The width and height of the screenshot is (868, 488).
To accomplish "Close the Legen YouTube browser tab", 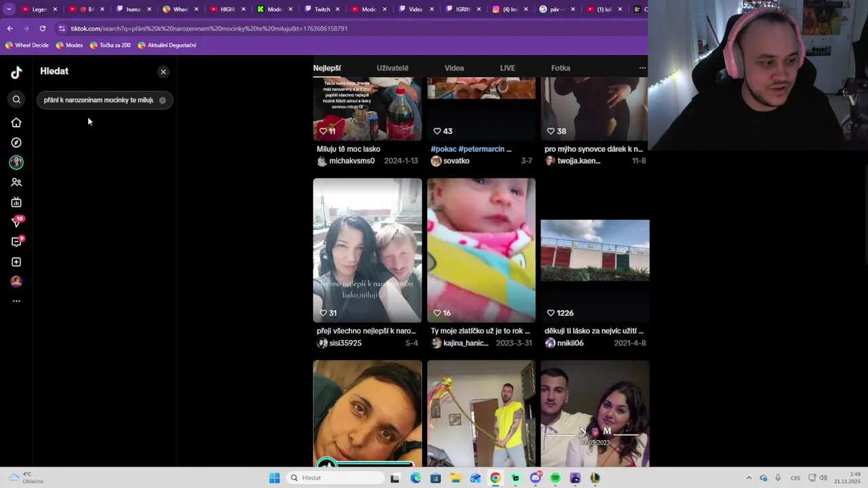I will point(55,9).
